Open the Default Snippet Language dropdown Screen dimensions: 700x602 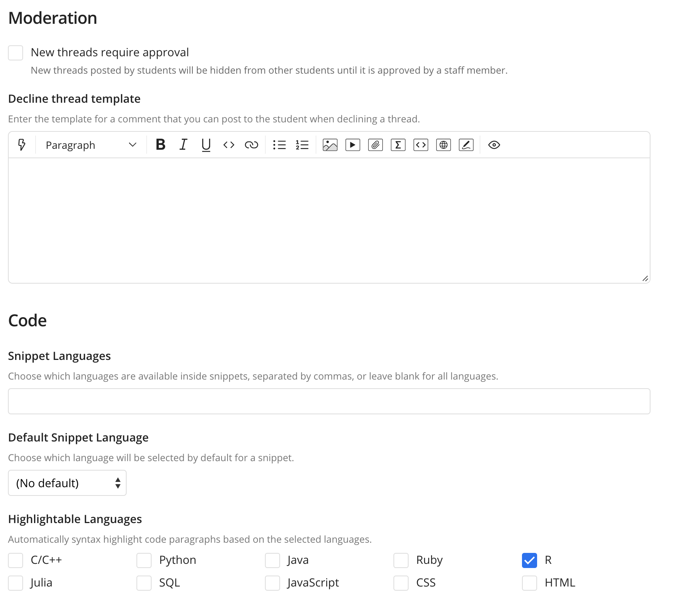pyautogui.click(x=67, y=483)
